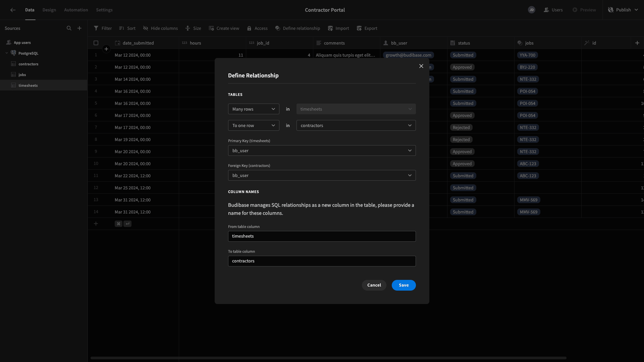The width and height of the screenshot is (644, 362).
Task: Select the timesheets table in sidebar
Action: 44,85
